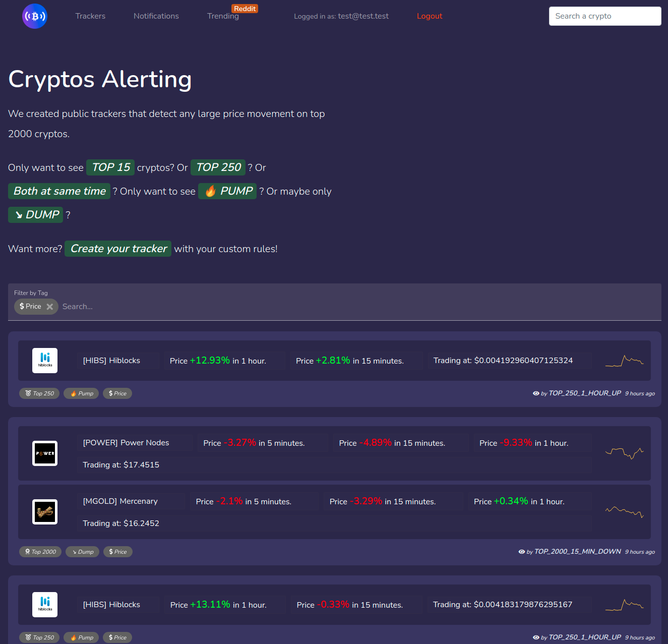Click the Hiblocks logo in the bottom alert
Screen dimensions: 668x644
click(44, 604)
